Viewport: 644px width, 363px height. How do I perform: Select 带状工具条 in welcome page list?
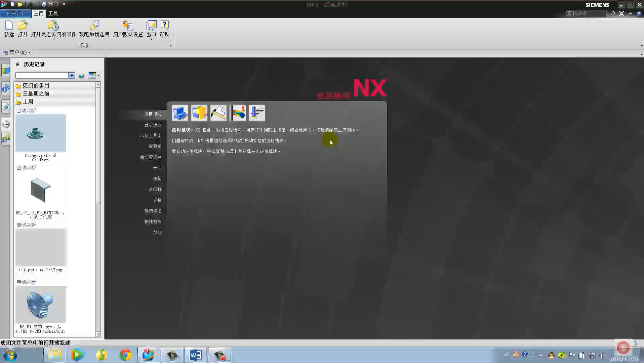151,135
